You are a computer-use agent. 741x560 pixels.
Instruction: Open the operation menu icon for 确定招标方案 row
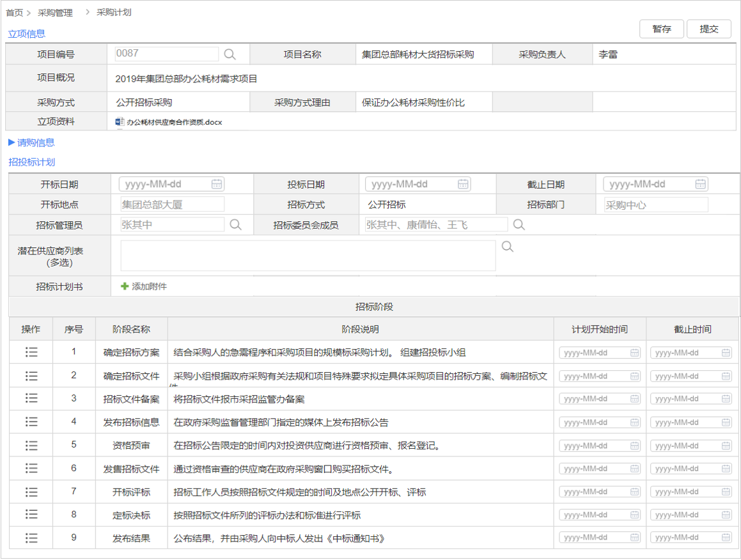[31, 352]
